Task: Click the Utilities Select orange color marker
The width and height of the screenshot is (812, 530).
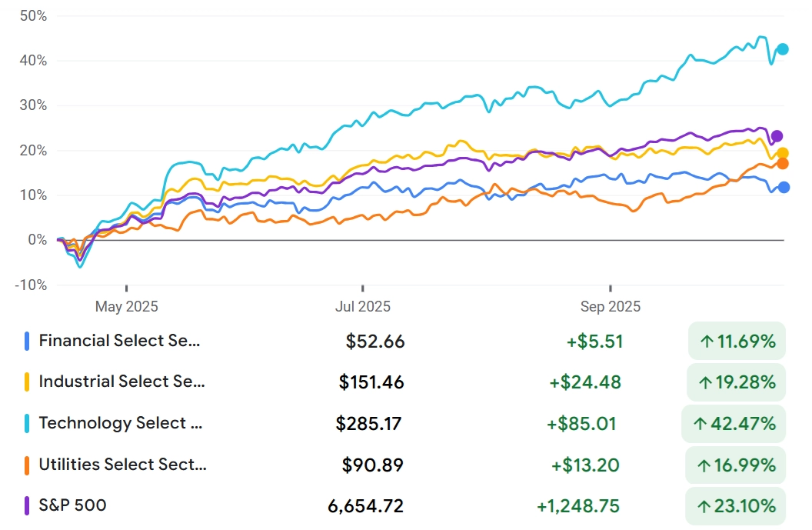Action: (x=28, y=465)
